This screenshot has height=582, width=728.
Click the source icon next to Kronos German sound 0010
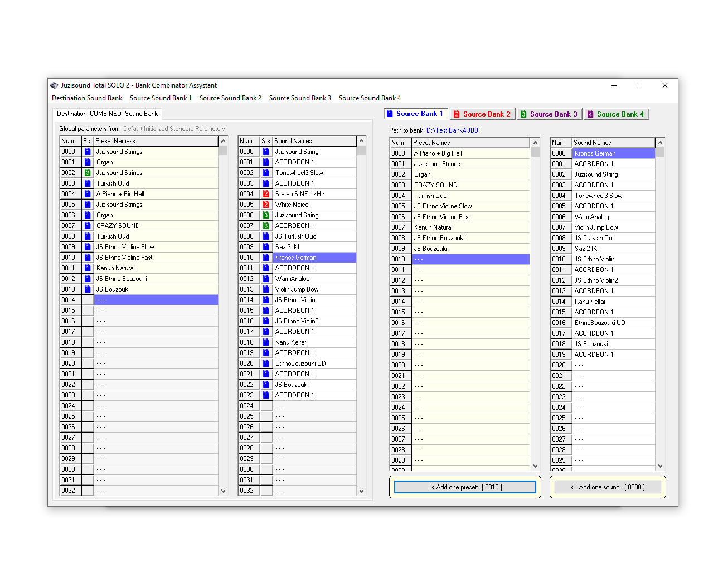coord(266,258)
